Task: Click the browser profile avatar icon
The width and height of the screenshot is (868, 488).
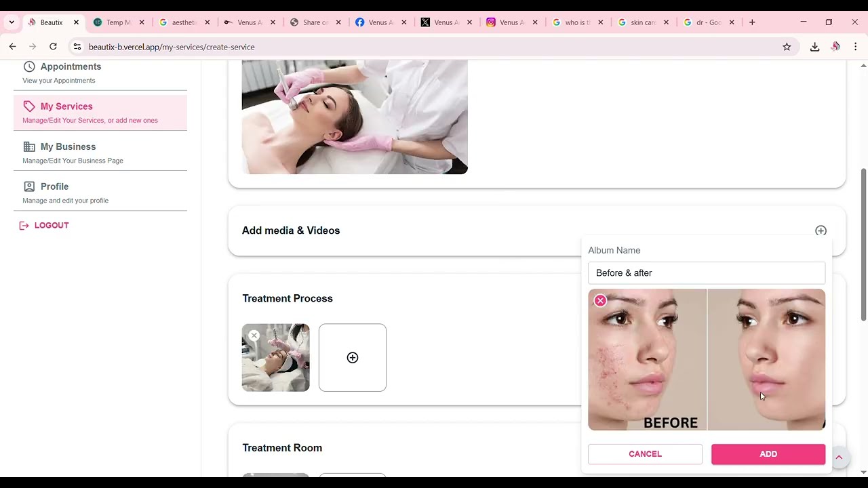Action: coord(835,47)
